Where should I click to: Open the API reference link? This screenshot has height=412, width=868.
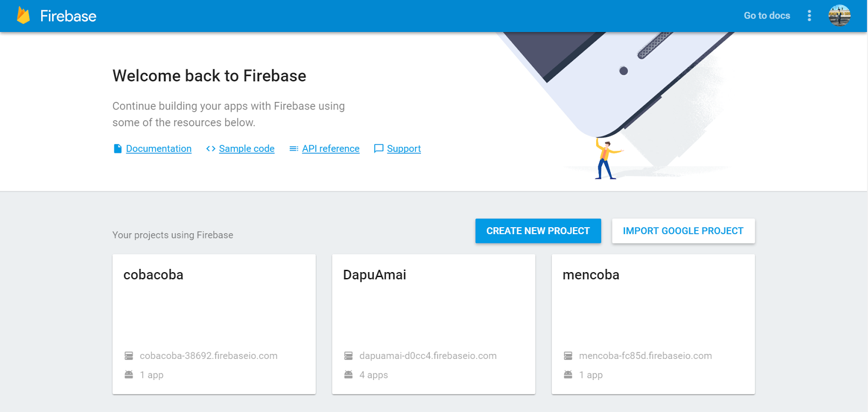point(331,148)
